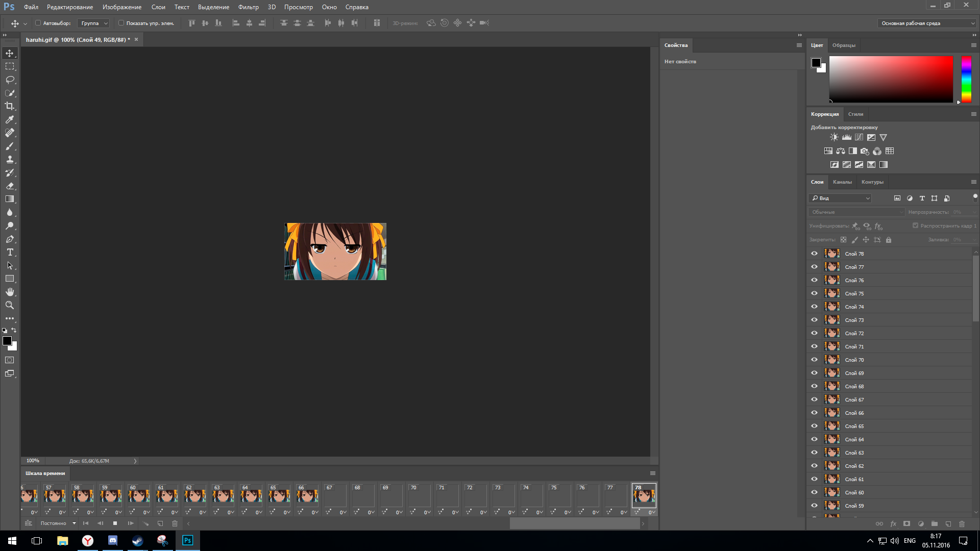The height and width of the screenshot is (551, 980).
Task: Hide layer Слой 72
Action: pos(814,333)
